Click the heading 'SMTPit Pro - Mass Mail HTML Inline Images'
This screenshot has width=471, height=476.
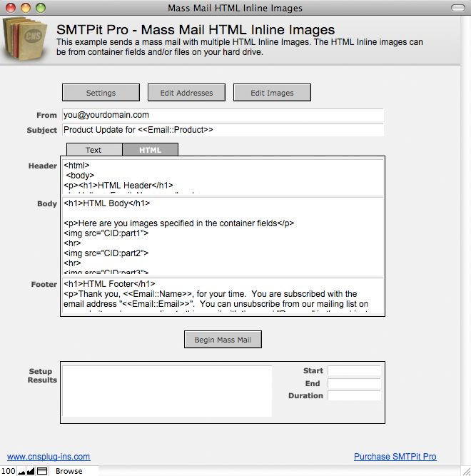[196, 30]
